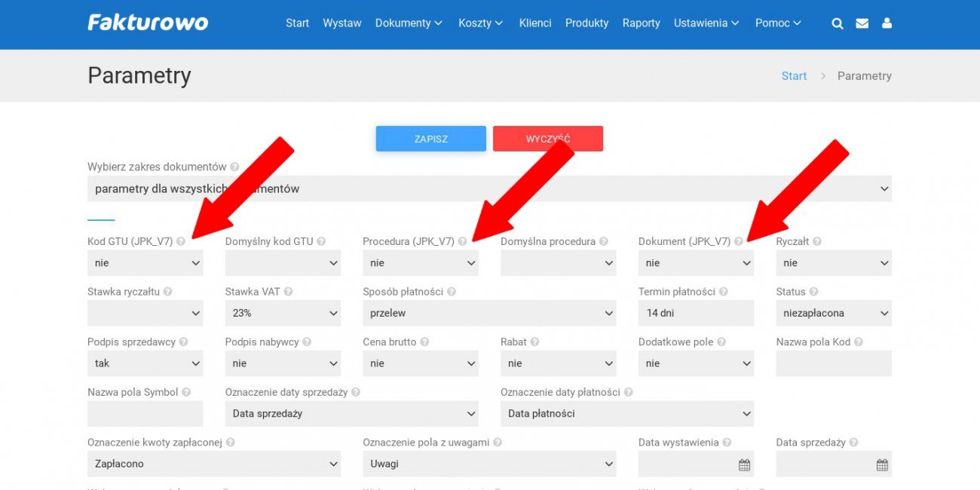Open the Status niezapłacona dropdown
This screenshot has height=490, width=980.
pyautogui.click(x=833, y=313)
